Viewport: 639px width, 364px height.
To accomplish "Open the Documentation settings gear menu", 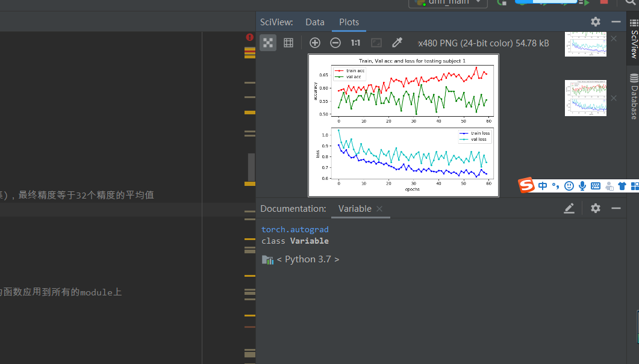I will pos(595,208).
